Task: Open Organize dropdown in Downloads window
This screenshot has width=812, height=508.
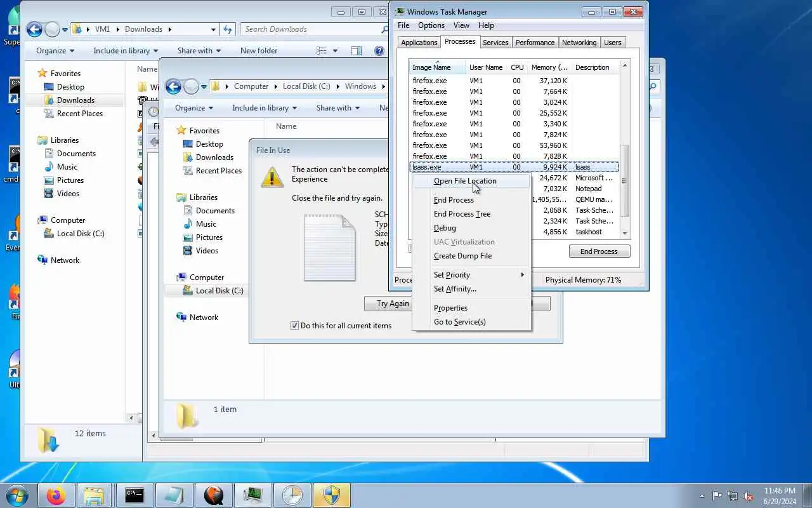Action: pyautogui.click(x=55, y=51)
